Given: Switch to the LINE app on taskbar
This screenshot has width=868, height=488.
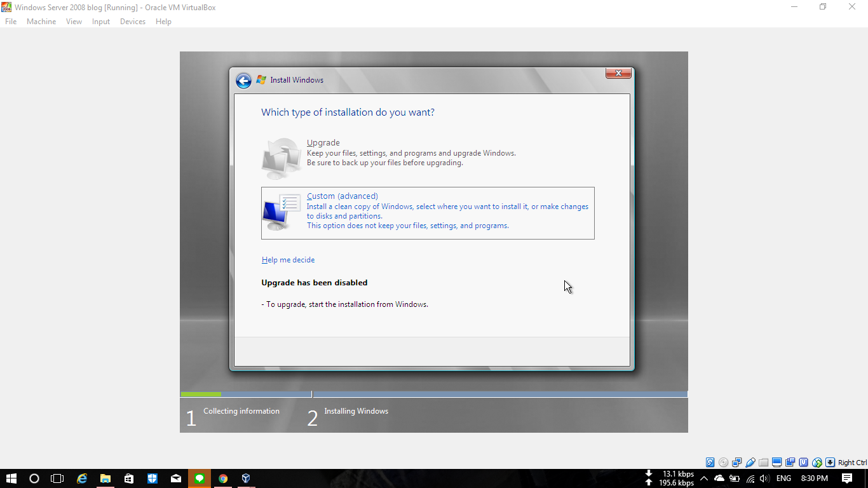Looking at the screenshot, I should [x=200, y=478].
